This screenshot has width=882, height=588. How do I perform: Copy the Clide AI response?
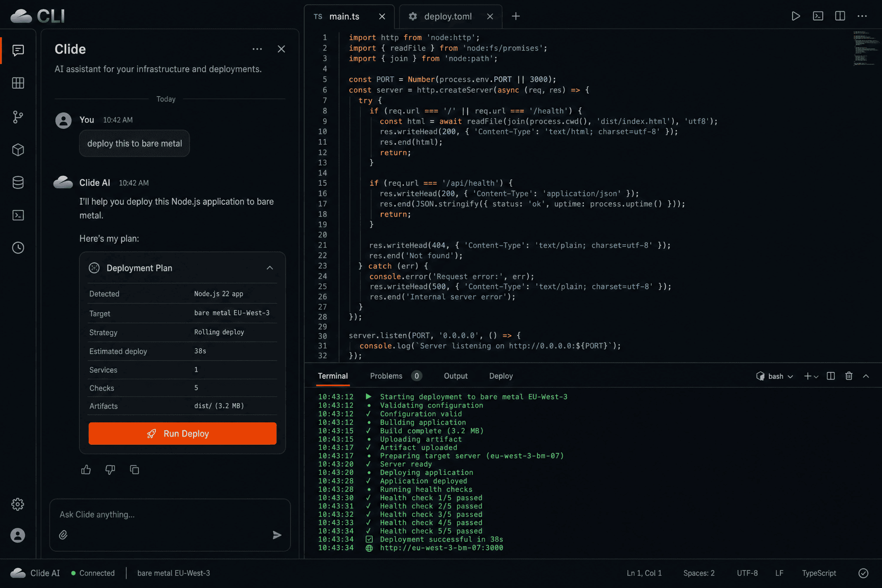coord(134,469)
